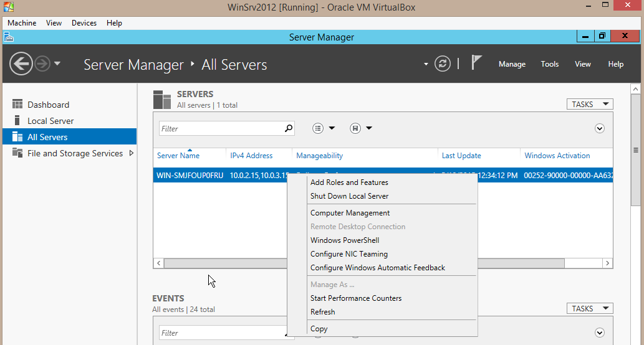The height and width of the screenshot is (345, 644).
Task: Sort by IPv4 Address column
Action: tap(251, 156)
